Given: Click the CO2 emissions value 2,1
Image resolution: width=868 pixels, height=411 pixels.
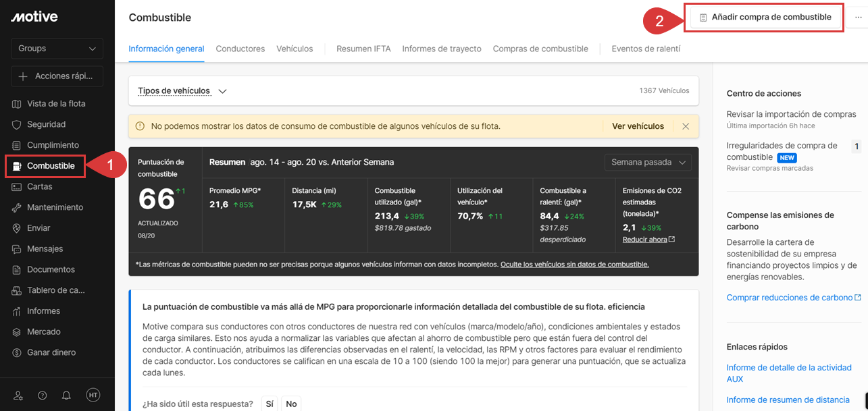Looking at the screenshot, I should (x=628, y=227).
